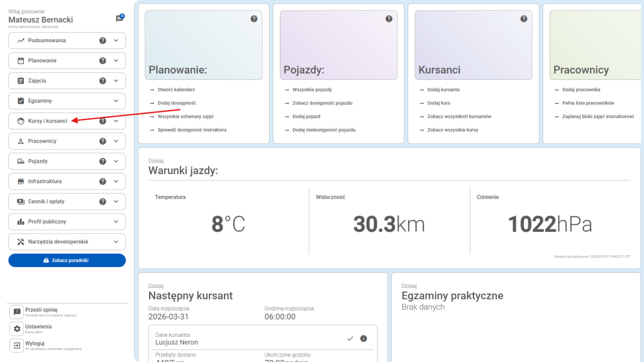Image resolution: width=644 pixels, height=362 pixels.
Task: Open the messages icon with badge
Action: click(119, 19)
